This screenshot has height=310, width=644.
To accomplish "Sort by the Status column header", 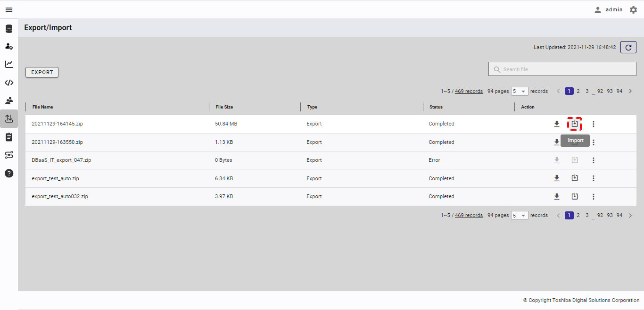I will pyautogui.click(x=436, y=107).
